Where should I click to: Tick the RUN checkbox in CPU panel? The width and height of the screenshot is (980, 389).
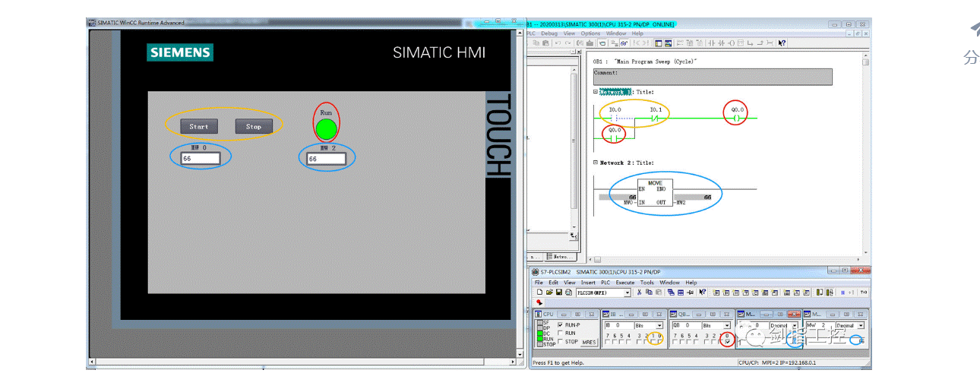click(x=561, y=333)
